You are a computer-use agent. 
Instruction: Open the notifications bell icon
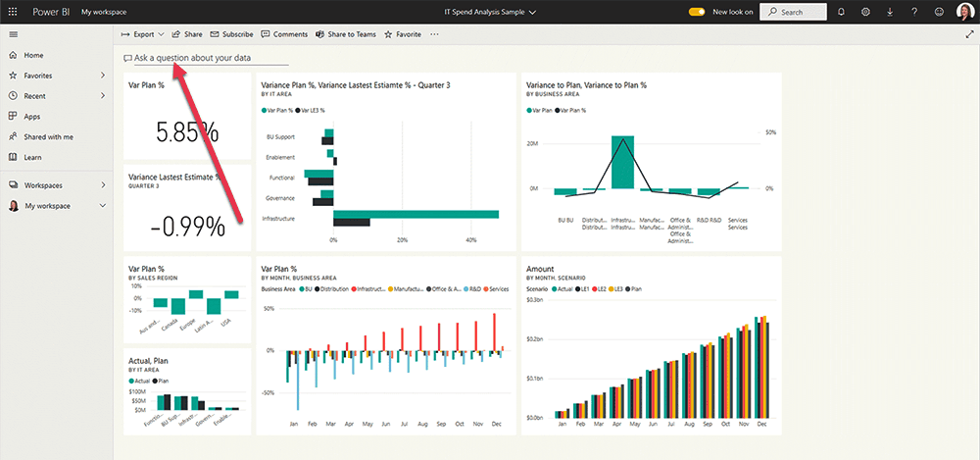coord(841,12)
